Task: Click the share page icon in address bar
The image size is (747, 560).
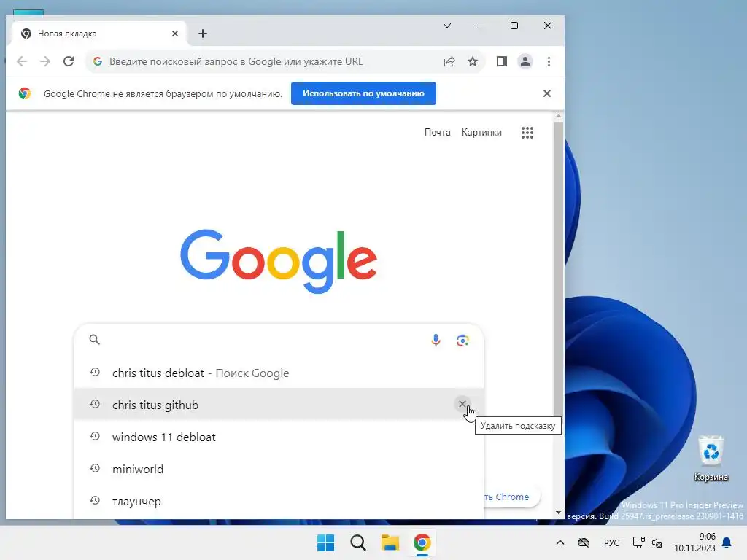Action: [x=449, y=61]
